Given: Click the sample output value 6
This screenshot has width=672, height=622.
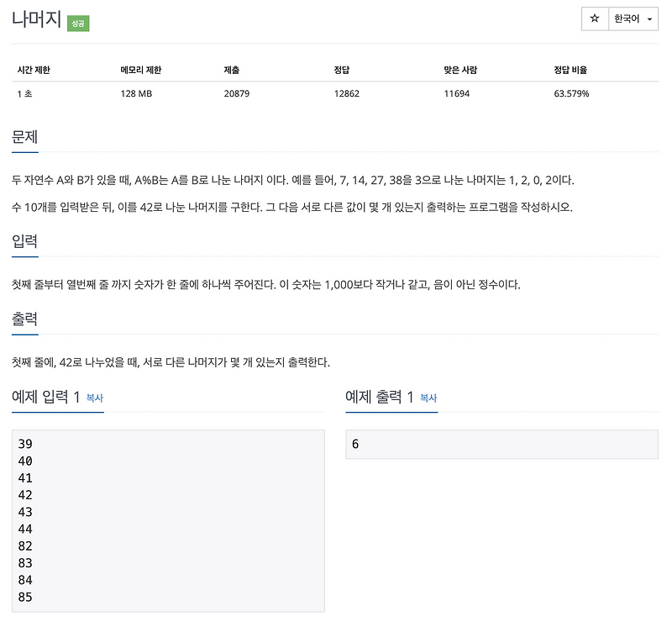Looking at the screenshot, I should click(354, 444).
